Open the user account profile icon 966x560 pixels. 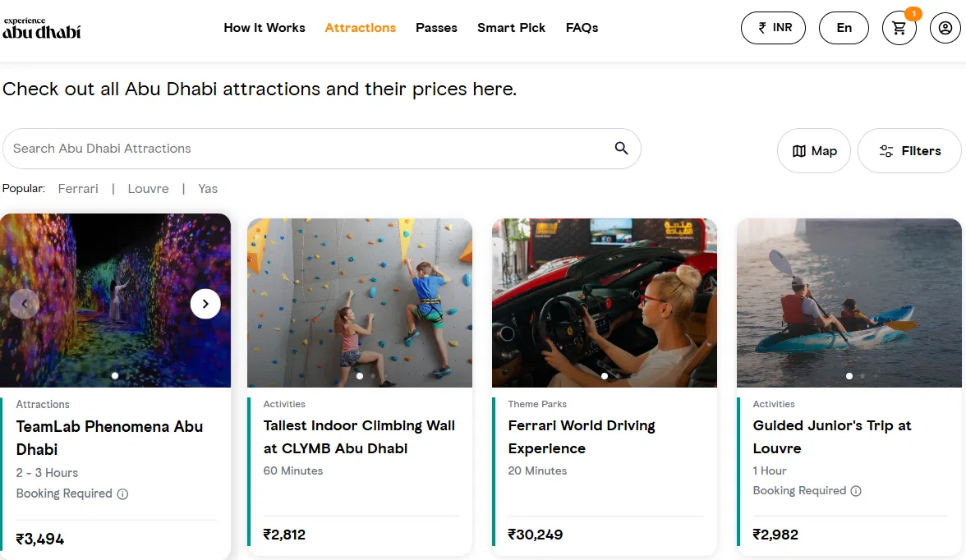(x=945, y=28)
